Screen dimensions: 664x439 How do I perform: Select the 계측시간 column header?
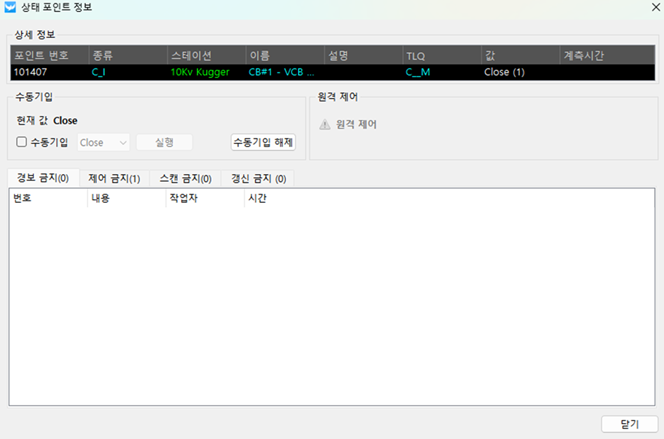(595, 56)
